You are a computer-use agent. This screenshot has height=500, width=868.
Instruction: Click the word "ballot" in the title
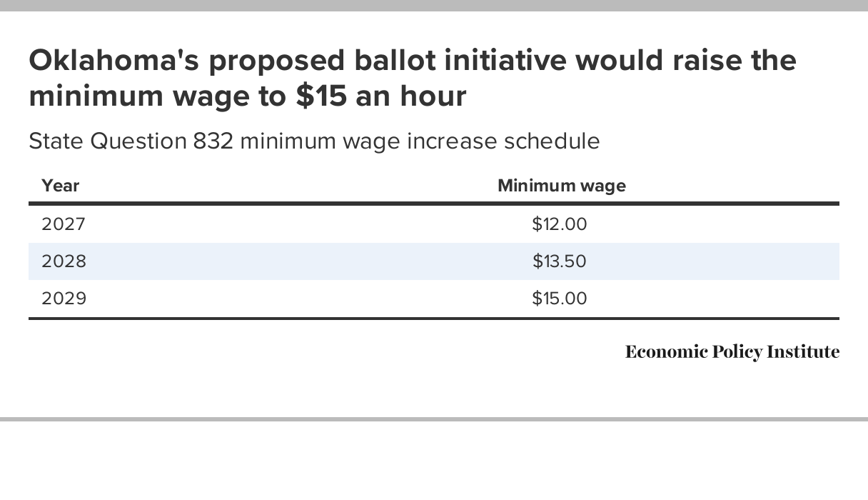coord(394,61)
